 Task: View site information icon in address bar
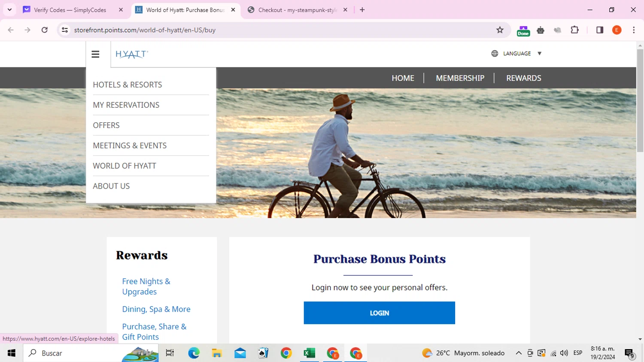click(x=65, y=30)
